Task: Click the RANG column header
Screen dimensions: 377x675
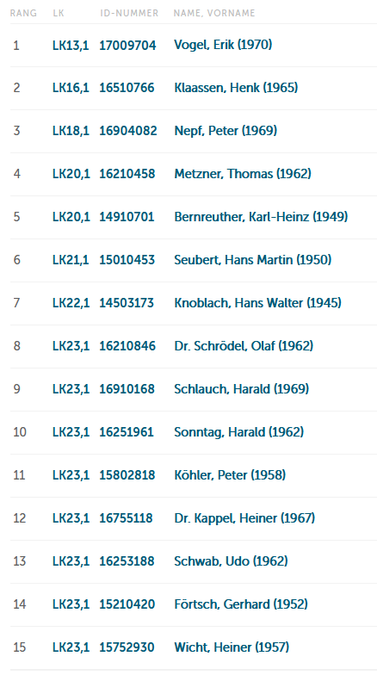Action: pos(23,13)
